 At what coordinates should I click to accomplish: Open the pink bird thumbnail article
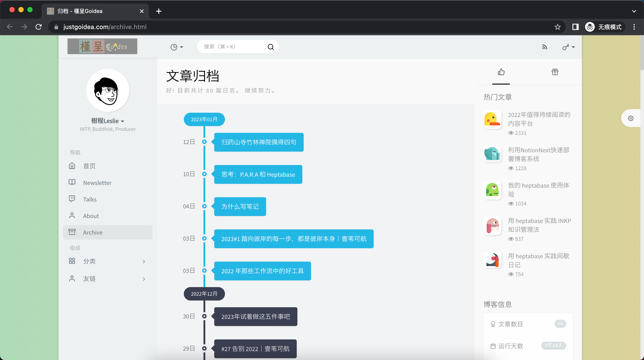coord(492,225)
